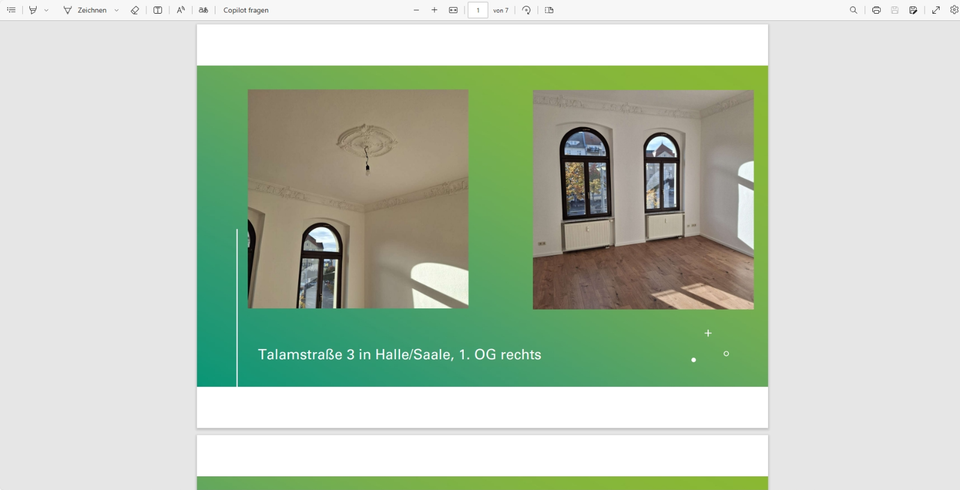Click the save as icon
Image resolution: width=960 pixels, height=490 pixels.
tap(913, 10)
